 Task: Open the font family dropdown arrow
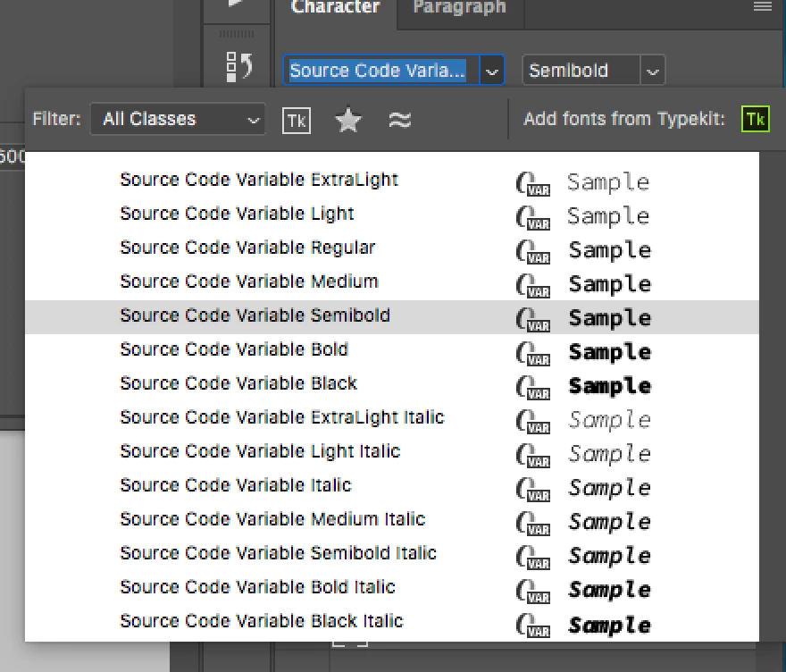point(492,71)
